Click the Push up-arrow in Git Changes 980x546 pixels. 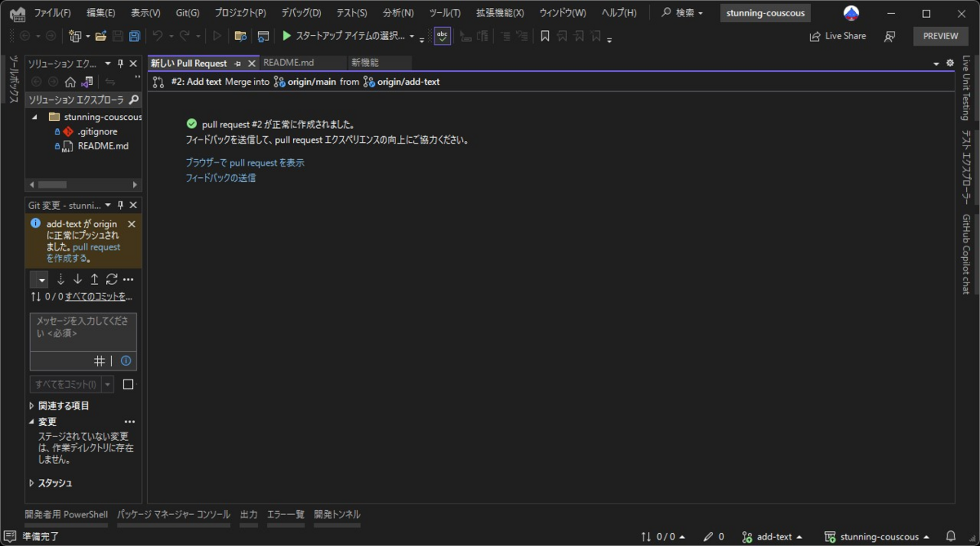point(94,279)
